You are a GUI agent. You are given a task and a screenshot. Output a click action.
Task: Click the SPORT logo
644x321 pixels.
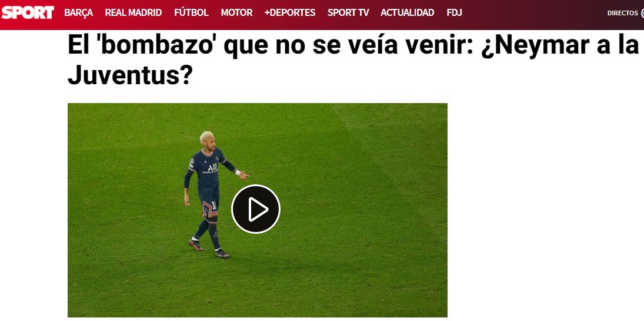28,12
